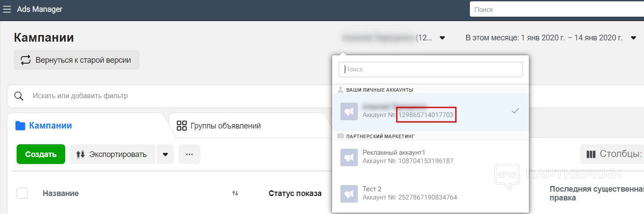The image size is (644, 214).
Task: Click the Ads Manager title
Action: [40, 9]
